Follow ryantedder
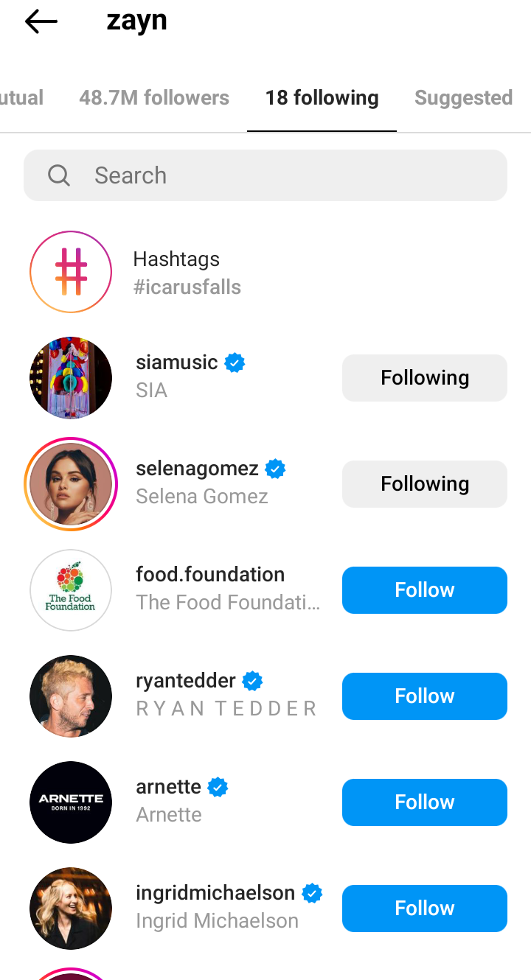Image resolution: width=531 pixels, height=980 pixels. tap(424, 696)
